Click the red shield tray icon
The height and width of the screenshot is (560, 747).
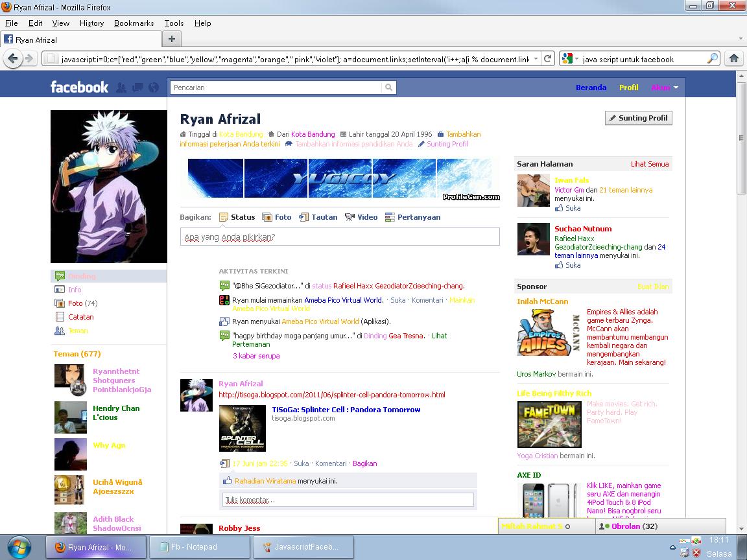tap(696, 553)
